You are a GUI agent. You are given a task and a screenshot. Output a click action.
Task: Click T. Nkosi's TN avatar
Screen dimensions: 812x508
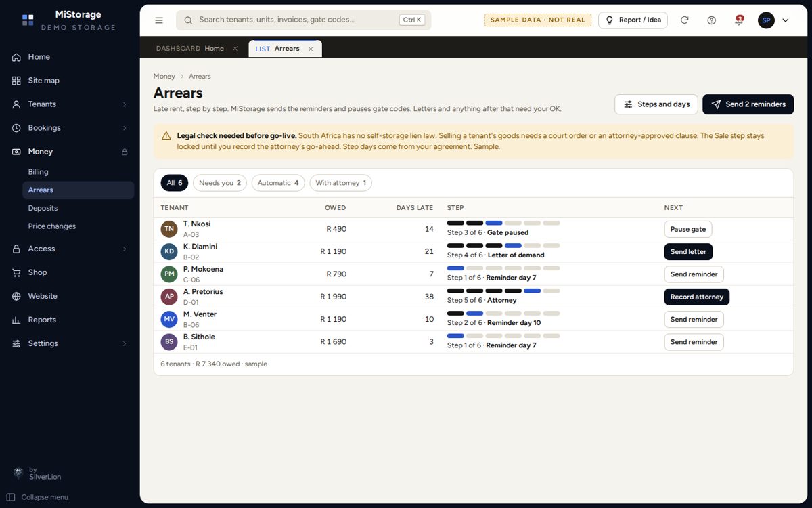169,229
